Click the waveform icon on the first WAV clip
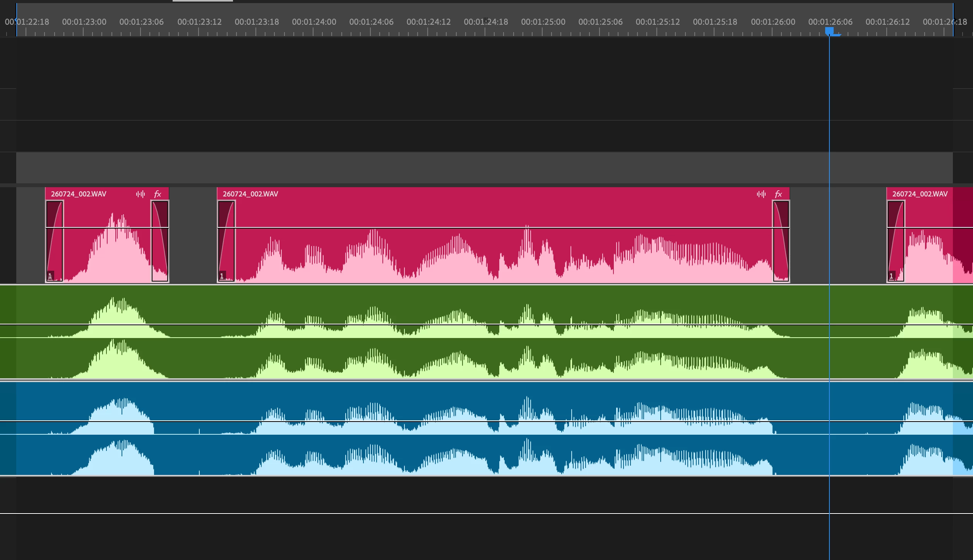Screen dimensions: 973x560 coord(140,194)
